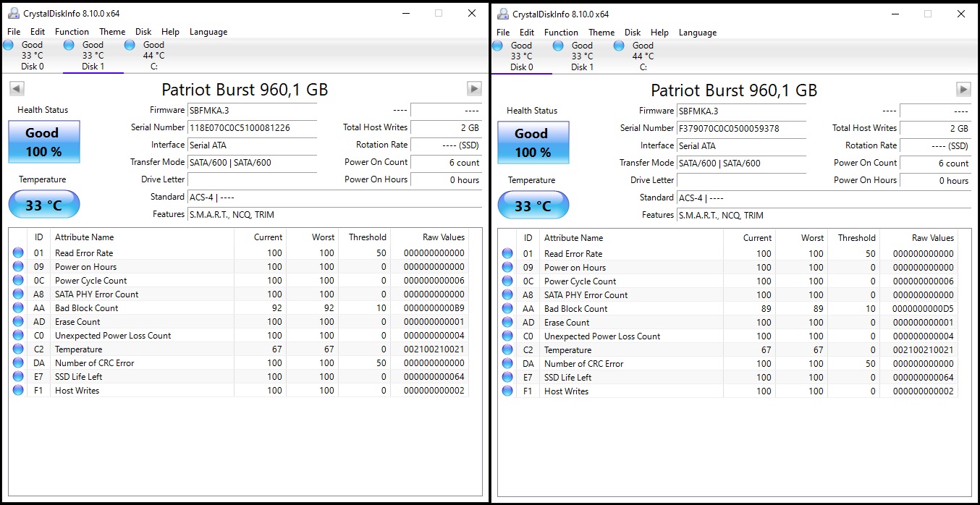This screenshot has width=980, height=505.
Task: Click Transfer Mode field in right window
Action: click(741, 164)
